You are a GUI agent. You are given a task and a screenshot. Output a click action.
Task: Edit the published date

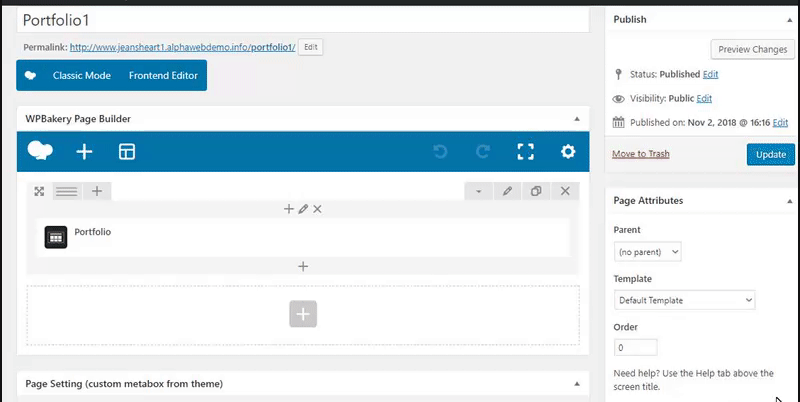click(x=780, y=122)
